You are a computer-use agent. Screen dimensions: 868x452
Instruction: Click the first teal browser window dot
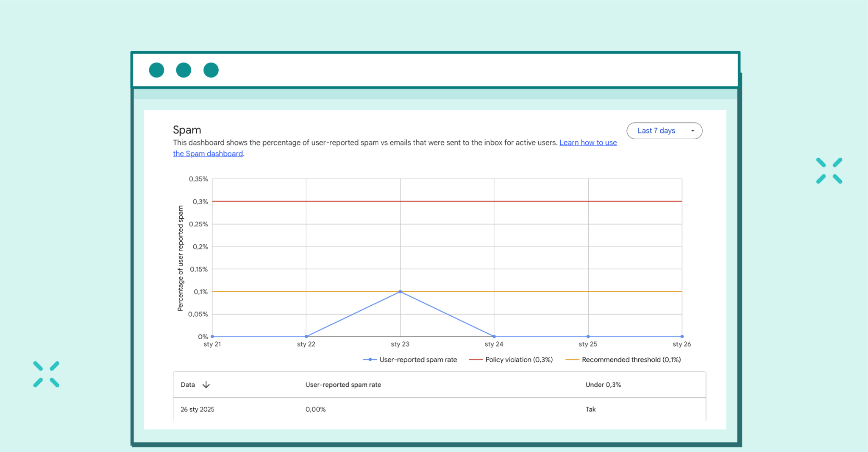pos(156,70)
